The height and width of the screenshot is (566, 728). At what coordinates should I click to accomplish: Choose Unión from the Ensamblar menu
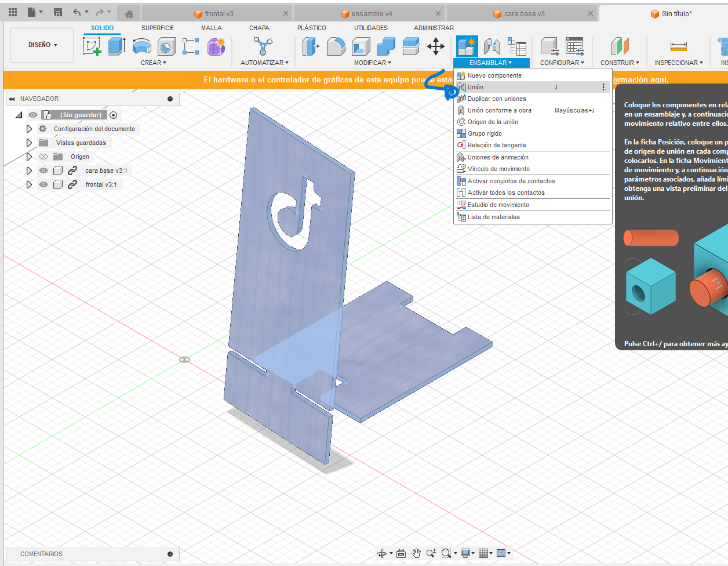[532, 87]
